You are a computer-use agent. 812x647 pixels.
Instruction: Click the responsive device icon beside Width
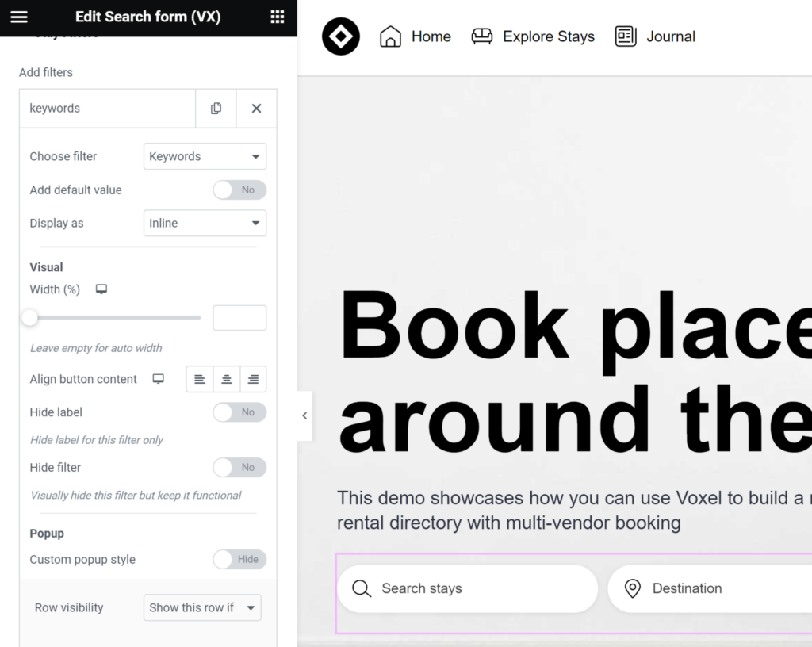pyautogui.click(x=101, y=290)
